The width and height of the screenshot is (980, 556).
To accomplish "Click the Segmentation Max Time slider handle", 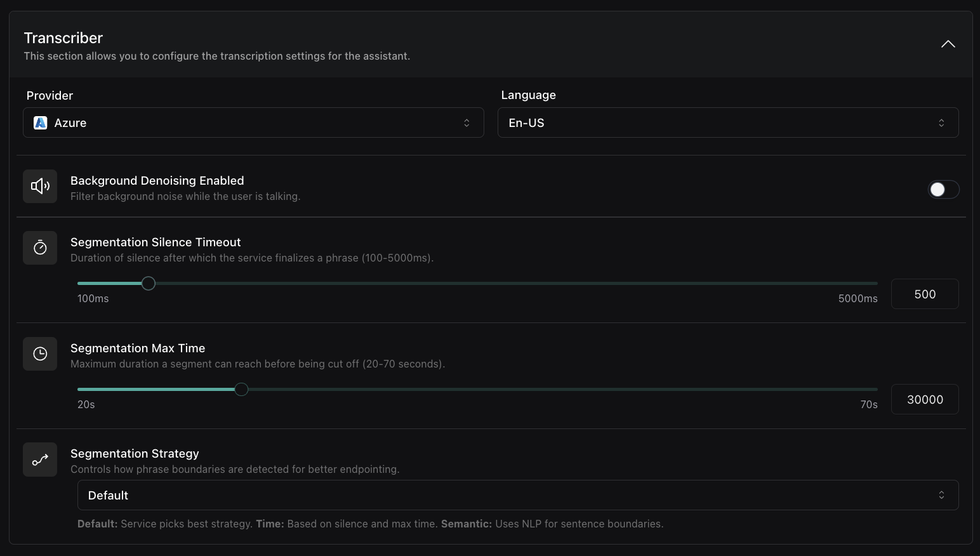I will (x=241, y=389).
